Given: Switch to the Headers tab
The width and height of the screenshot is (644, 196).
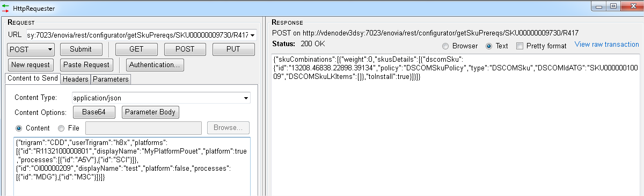Looking at the screenshot, I should coord(75,79).
